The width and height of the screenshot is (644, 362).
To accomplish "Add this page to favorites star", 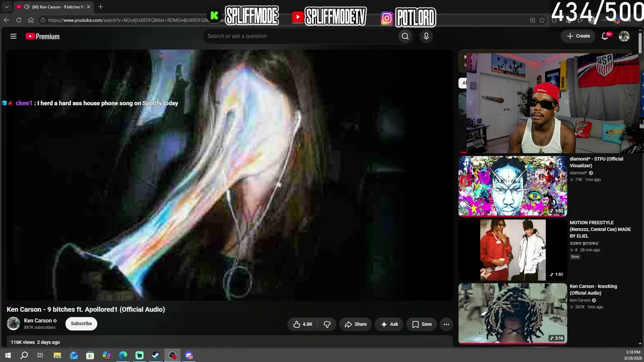I will [x=542, y=20].
